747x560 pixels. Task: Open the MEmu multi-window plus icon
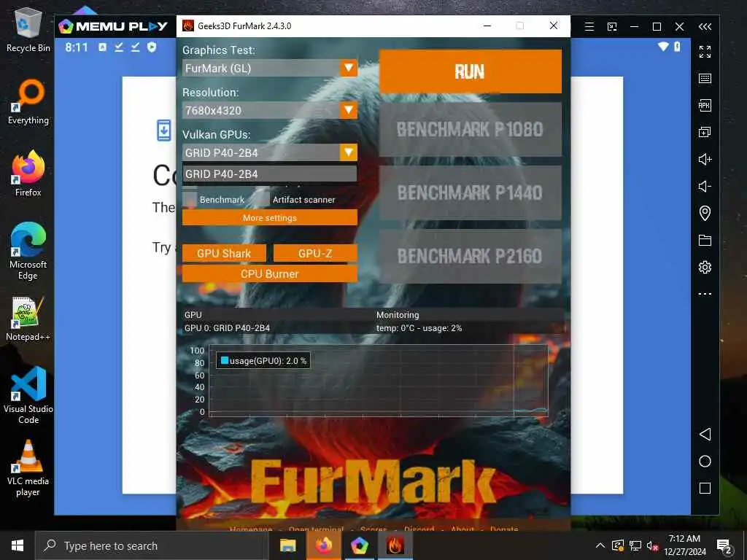pyautogui.click(x=705, y=132)
